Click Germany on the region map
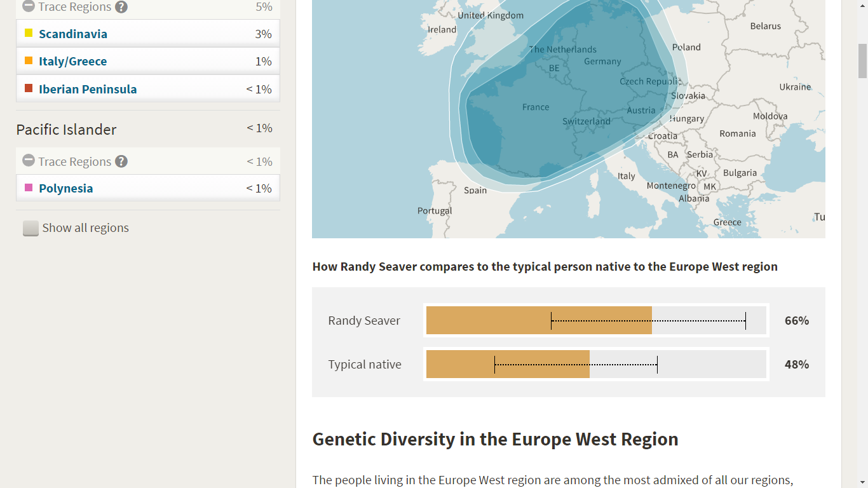This screenshot has width=868, height=488. point(602,61)
